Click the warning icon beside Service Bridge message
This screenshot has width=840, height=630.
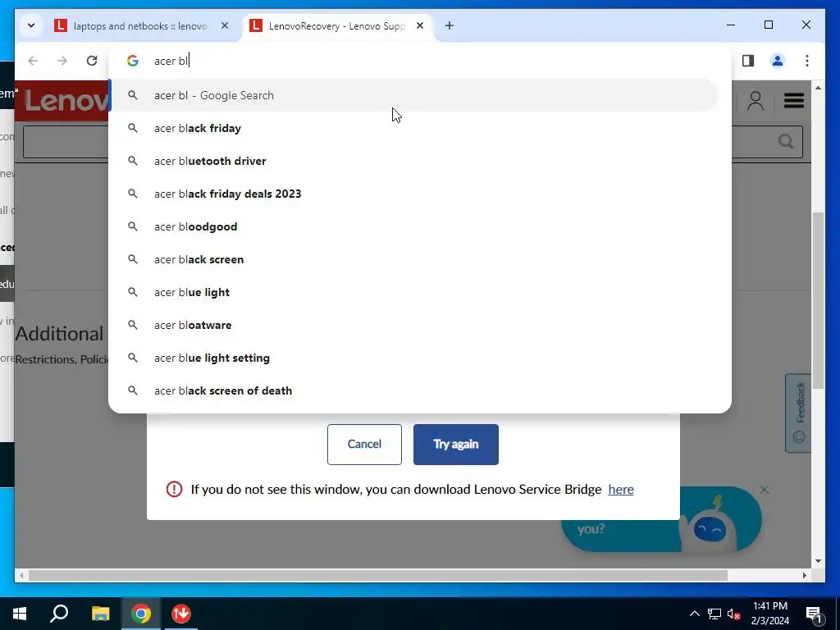click(x=174, y=489)
